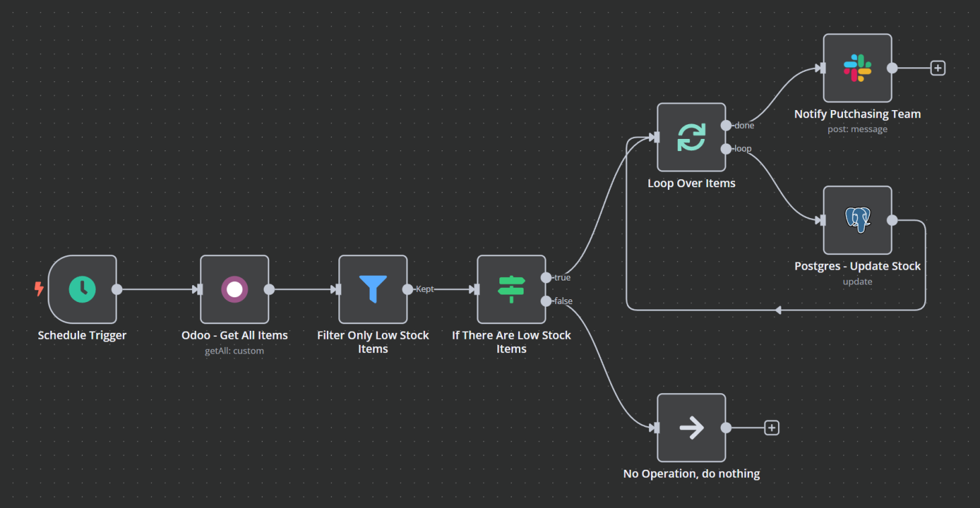Click the getAll: custom subtitle under Odoo node
The width and height of the screenshot is (980, 508).
point(234,350)
